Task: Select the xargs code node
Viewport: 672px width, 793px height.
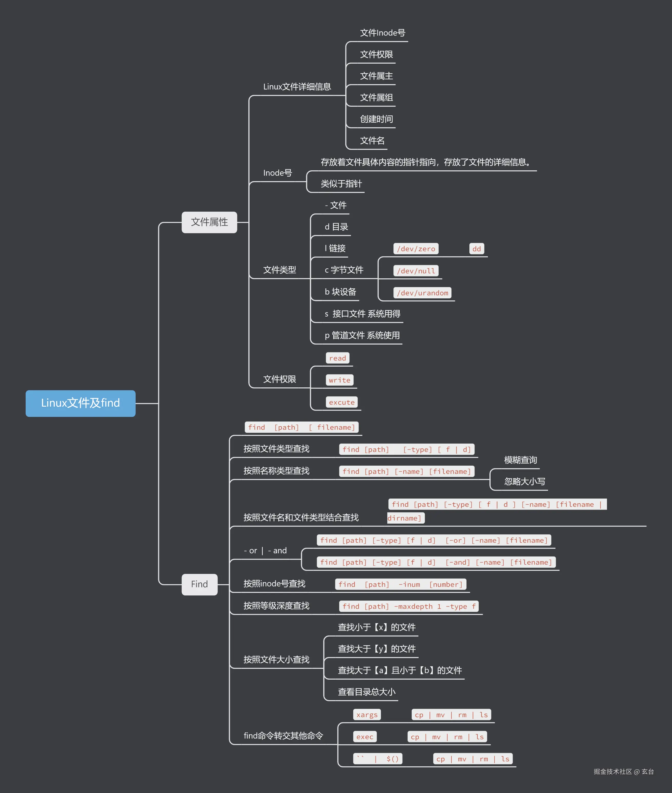Action: point(367,714)
